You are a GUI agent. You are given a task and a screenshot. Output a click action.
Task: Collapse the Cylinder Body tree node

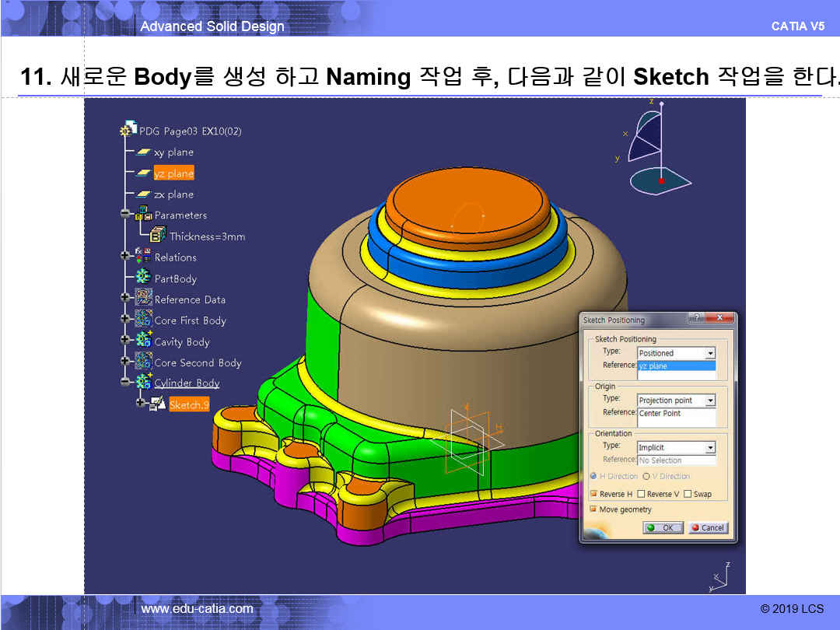click(124, 383)
